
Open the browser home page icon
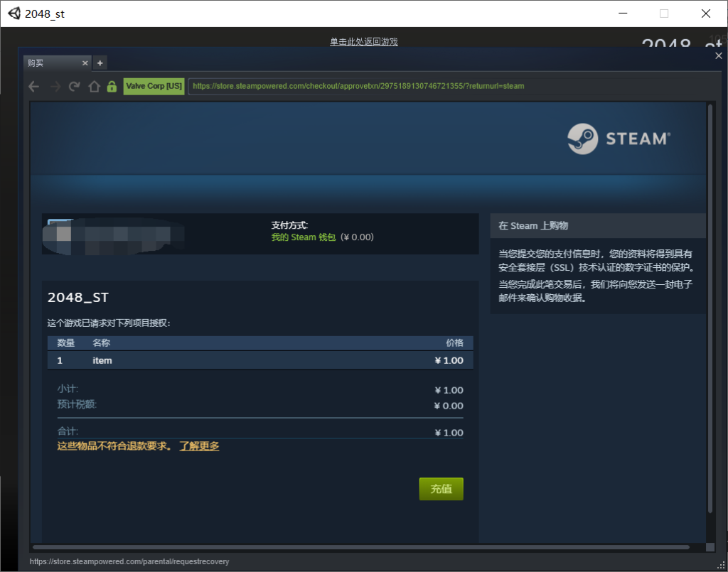tap(95, 86)
